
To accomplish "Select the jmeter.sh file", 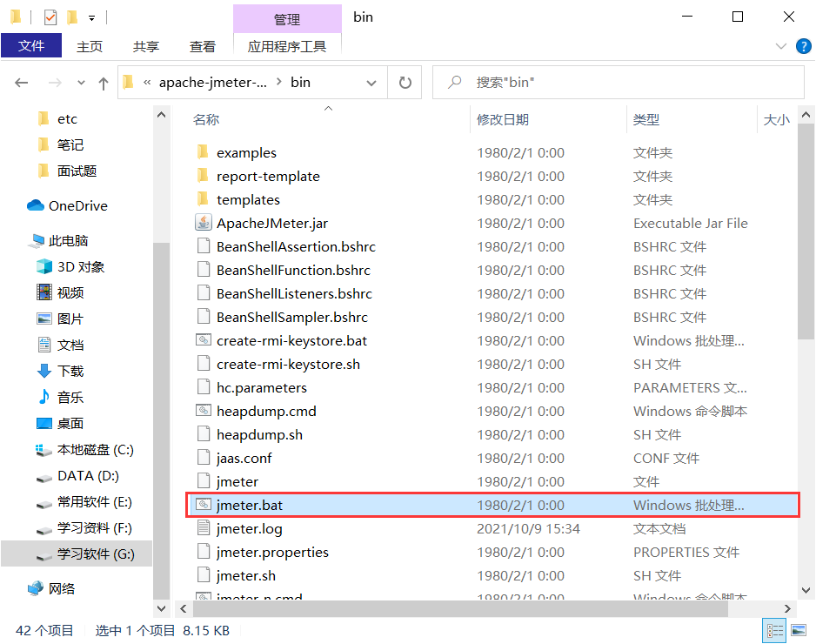I will pyautogui.click(x=492, y=575).
